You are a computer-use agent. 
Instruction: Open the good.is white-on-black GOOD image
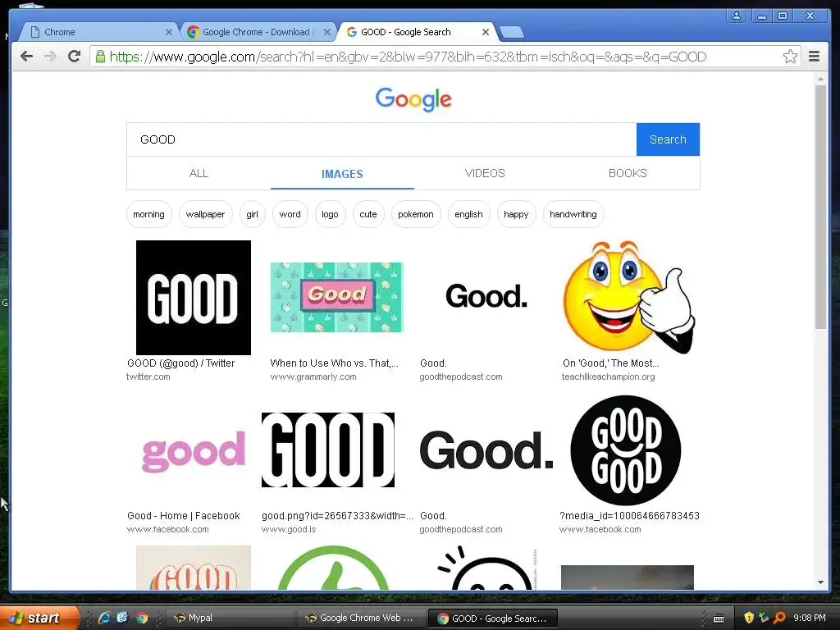coord(328,450)
